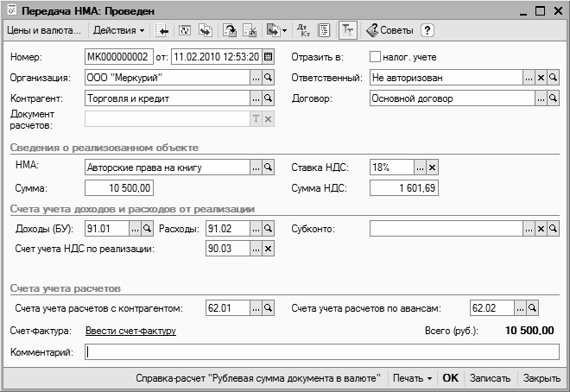This screenshot has width=570, height=392.
Task: Clear the Ответственный field with X icon
Action: (541, 78)
